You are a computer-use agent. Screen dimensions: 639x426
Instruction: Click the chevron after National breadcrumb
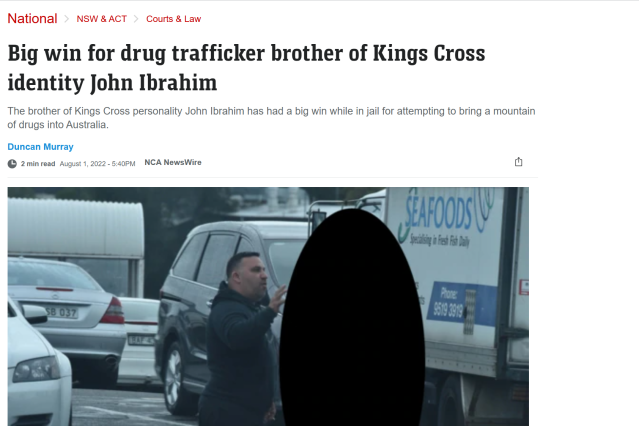[66, 19]
